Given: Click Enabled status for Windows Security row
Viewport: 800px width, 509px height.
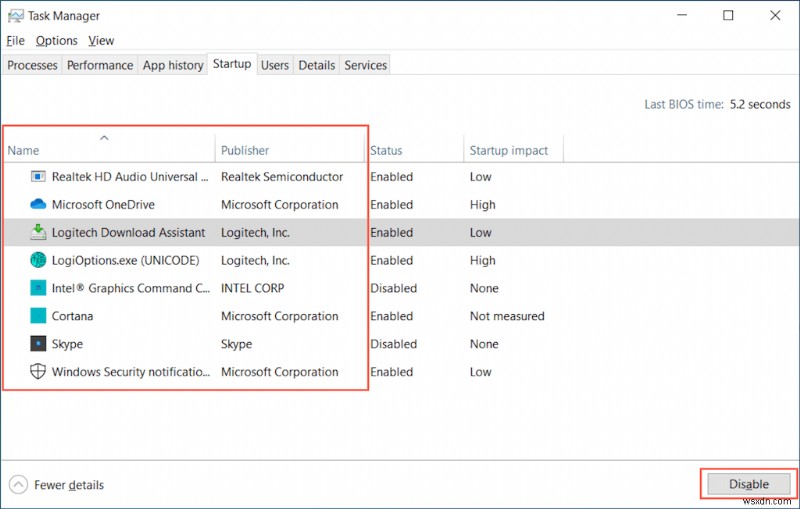Looking at the screenshot, I should tap(391, 372).
